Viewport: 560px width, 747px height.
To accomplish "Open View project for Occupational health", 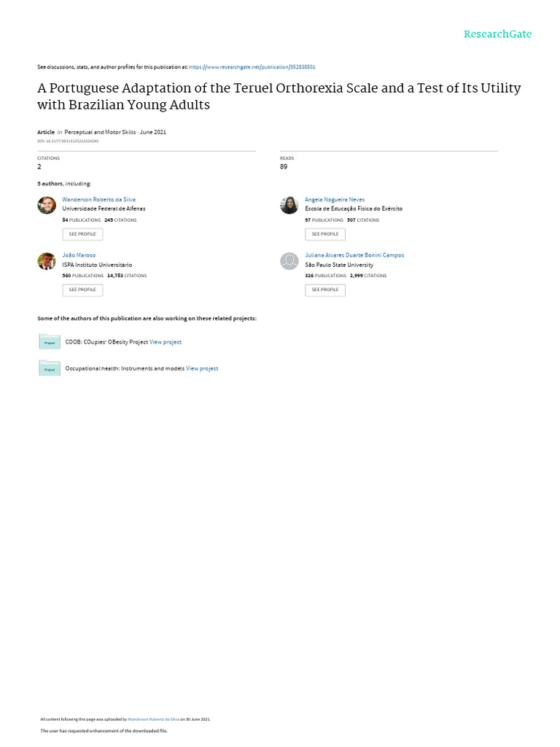I will 202,368.
